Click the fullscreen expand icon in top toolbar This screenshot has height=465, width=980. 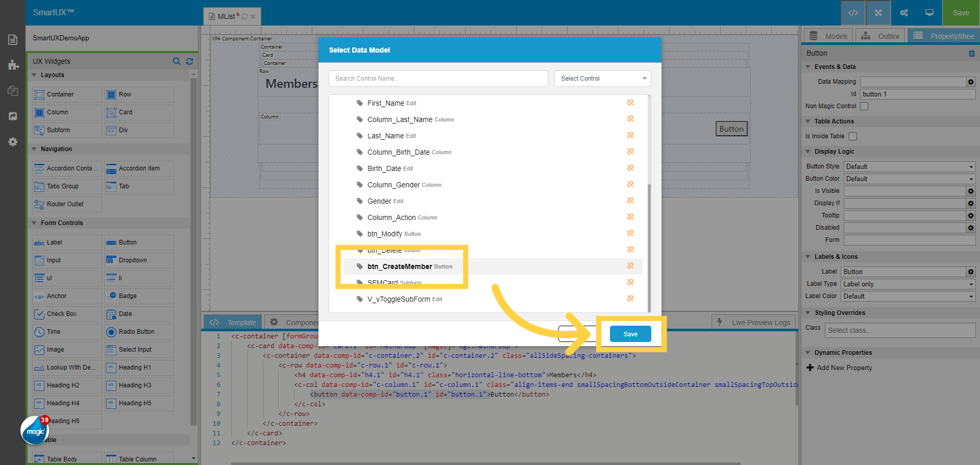(877, 13)
